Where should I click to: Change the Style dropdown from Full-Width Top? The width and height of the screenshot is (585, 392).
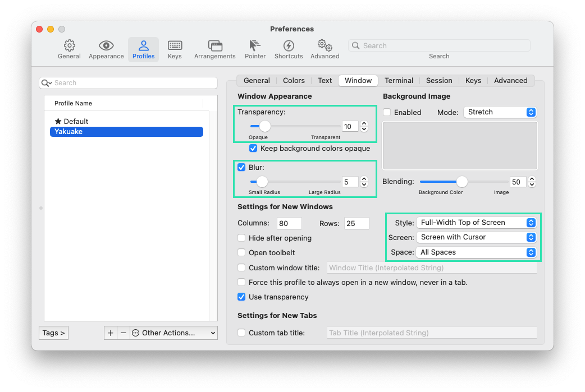click(476, 223)
